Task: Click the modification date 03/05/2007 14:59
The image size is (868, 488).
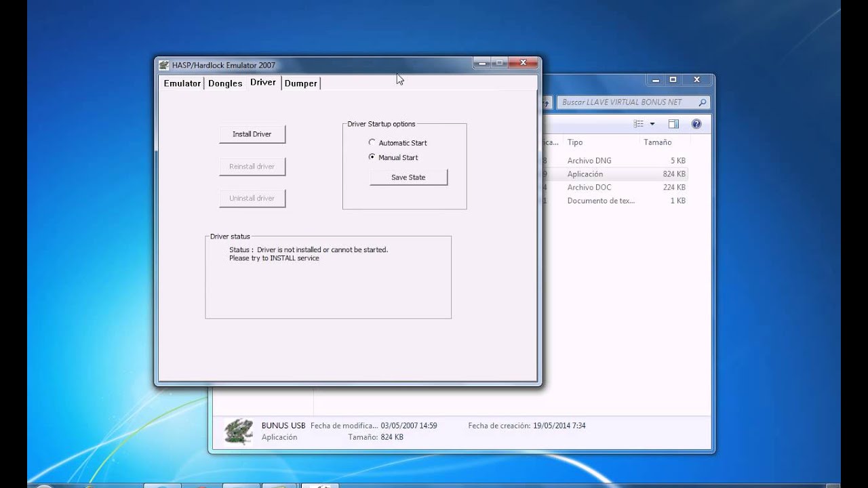Action: (x=409, y=426)
